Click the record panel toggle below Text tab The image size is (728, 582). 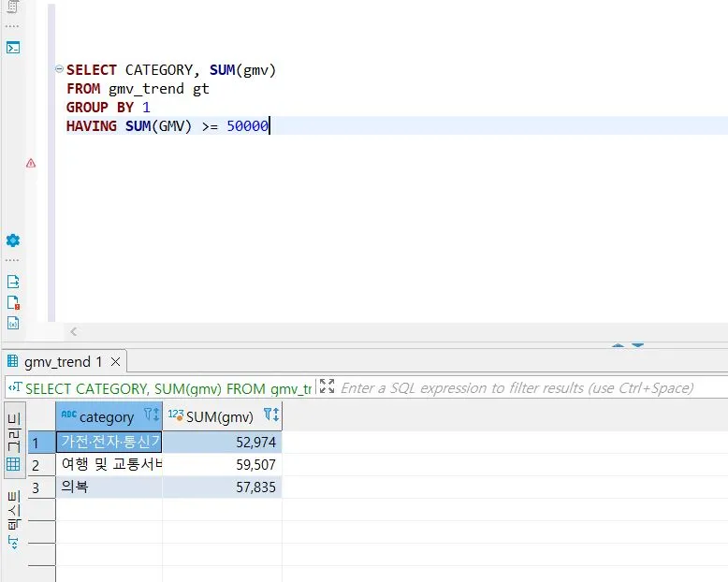(14, 542)
